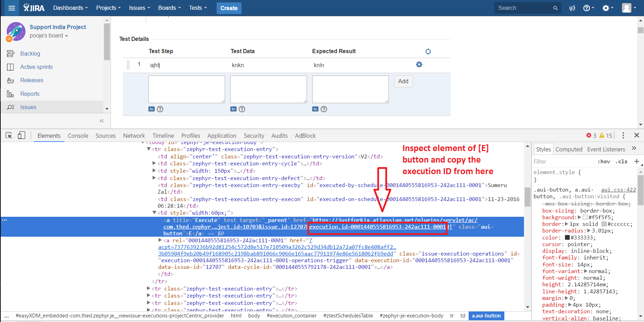Screen dimensions: 644x322
Task: Select the inspect element tool in DevTools
Action: coord(8,135)
